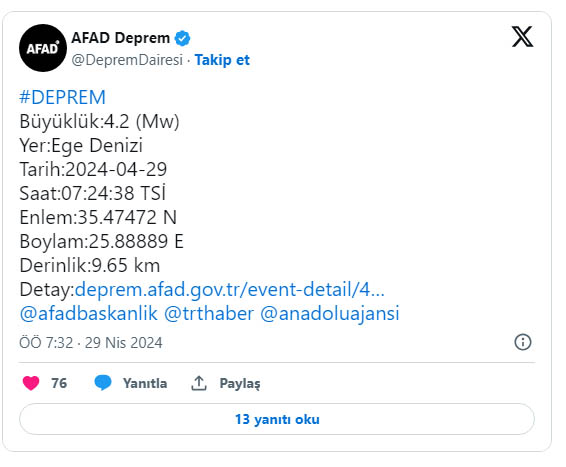The height and width of the screenshot is (467, 566).
Task: Click the Yanıtla label
Action: 145,383
